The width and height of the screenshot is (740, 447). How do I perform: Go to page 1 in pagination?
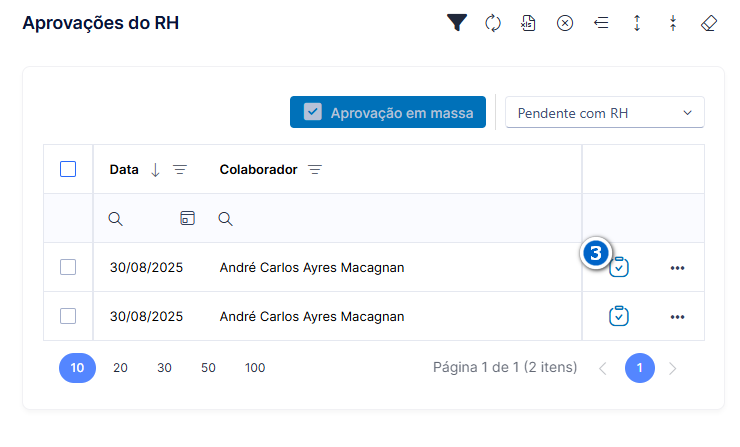click(x=639, y=368)
